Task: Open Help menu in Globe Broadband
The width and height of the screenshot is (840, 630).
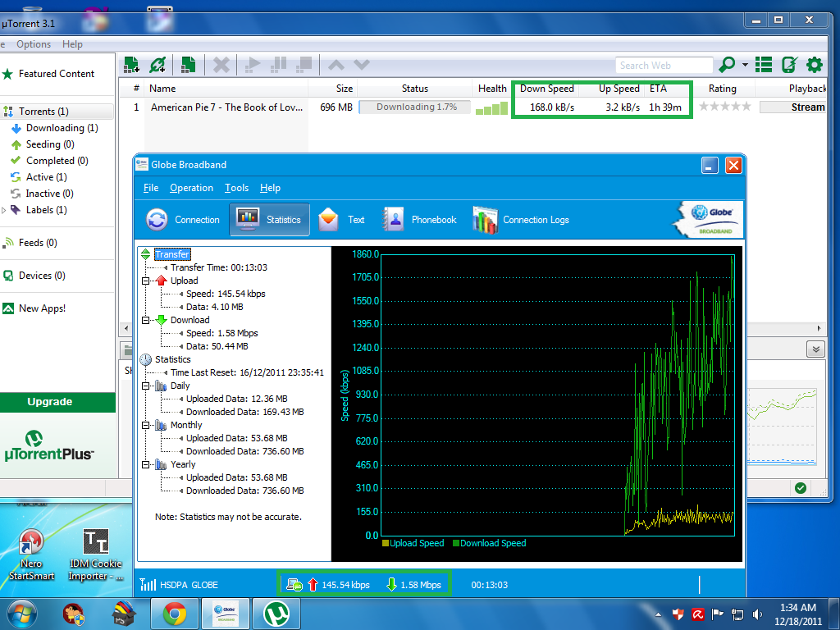Action: point(270,188)
